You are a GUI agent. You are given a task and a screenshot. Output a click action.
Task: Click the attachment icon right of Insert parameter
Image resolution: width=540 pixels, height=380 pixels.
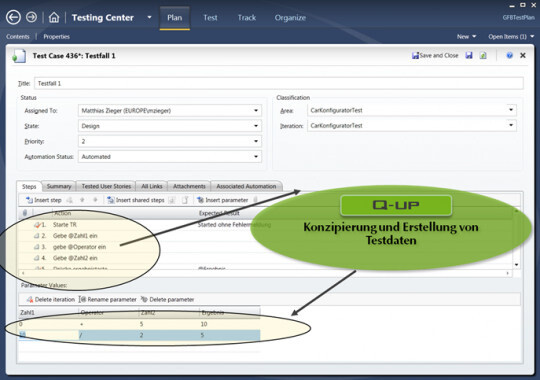coord(256,200)
